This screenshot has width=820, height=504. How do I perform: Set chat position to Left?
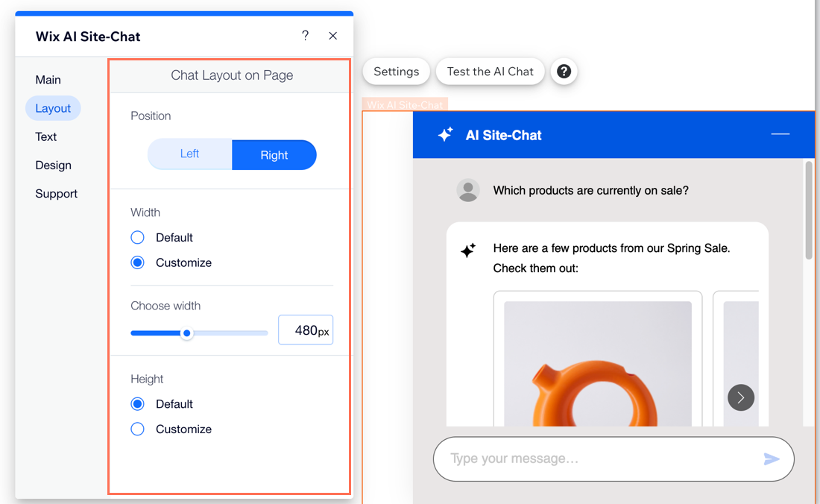click(x=190, y=154)
